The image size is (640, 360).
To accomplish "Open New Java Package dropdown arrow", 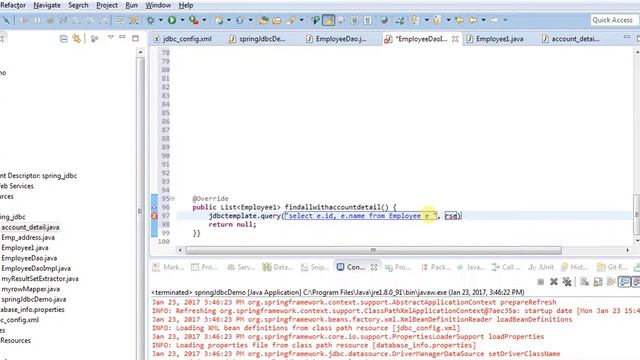I will tap(229, 20).
